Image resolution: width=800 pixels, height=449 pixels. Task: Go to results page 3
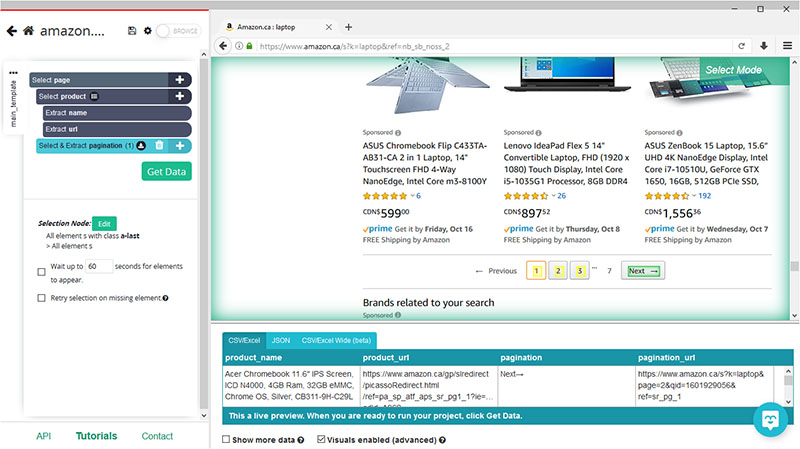[580, 271]
